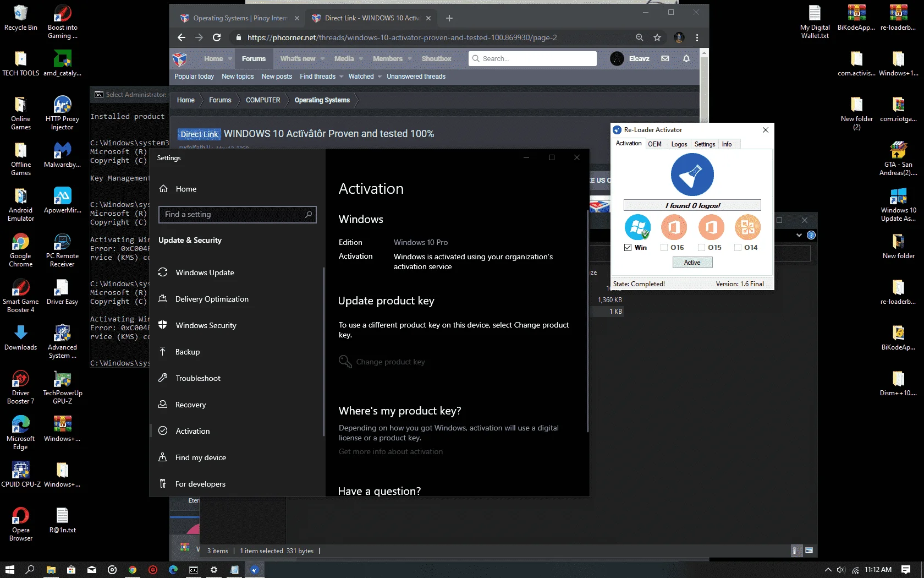The image size is (924, 578).
Task: Open the Action Center notification icon
Action: 906,570
